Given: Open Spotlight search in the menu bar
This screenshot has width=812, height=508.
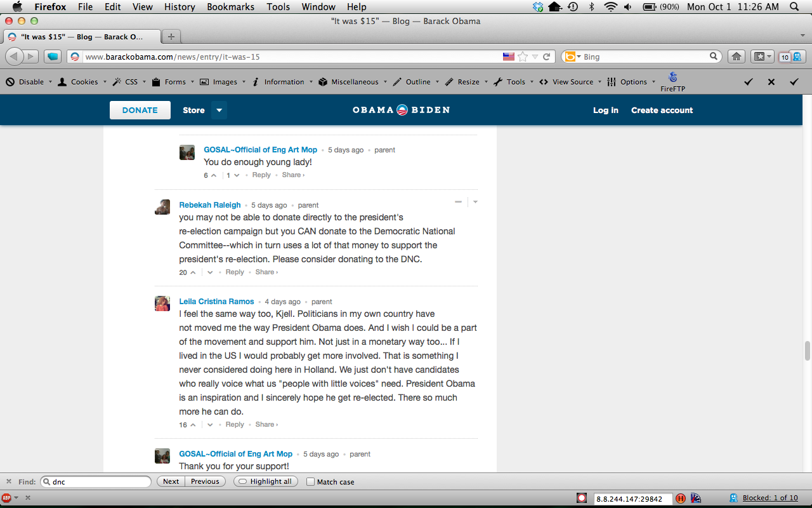Looking at the screenshot, I should (795, 6).
